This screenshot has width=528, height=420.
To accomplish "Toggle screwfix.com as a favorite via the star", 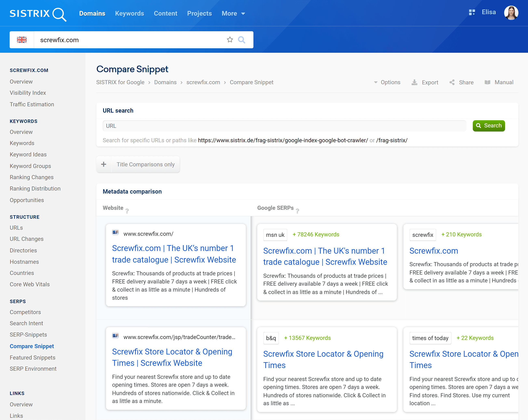I will click(x=230, y=40).
